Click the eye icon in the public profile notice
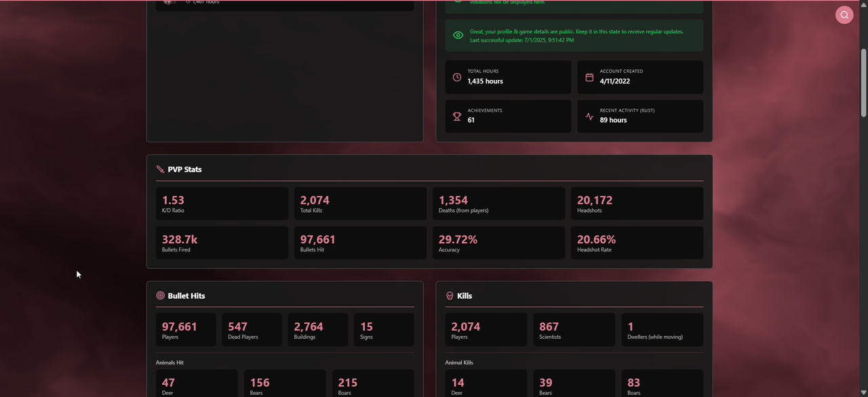The height and width of the screenshot is (397, 868). [458, 35]
